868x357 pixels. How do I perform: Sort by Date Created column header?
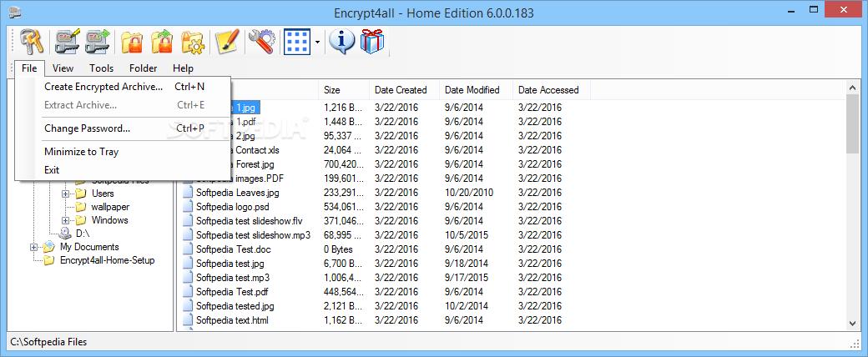[405, 89]
